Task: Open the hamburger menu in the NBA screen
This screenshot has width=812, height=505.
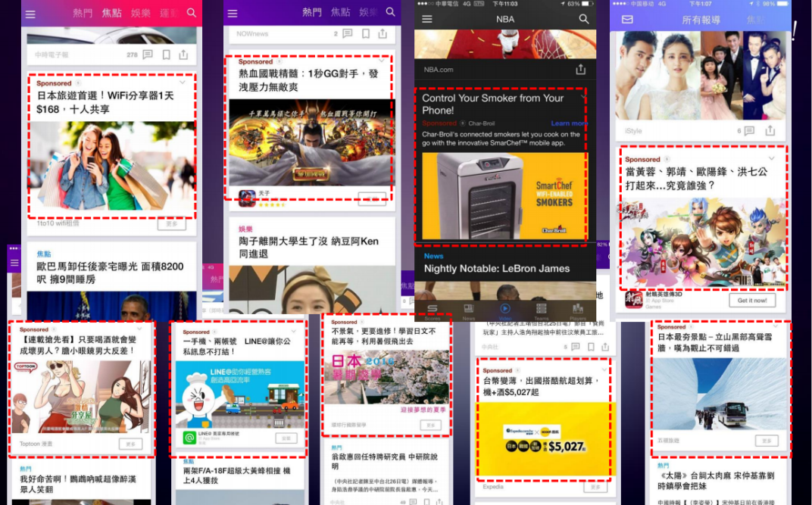Action: [427, 19]
